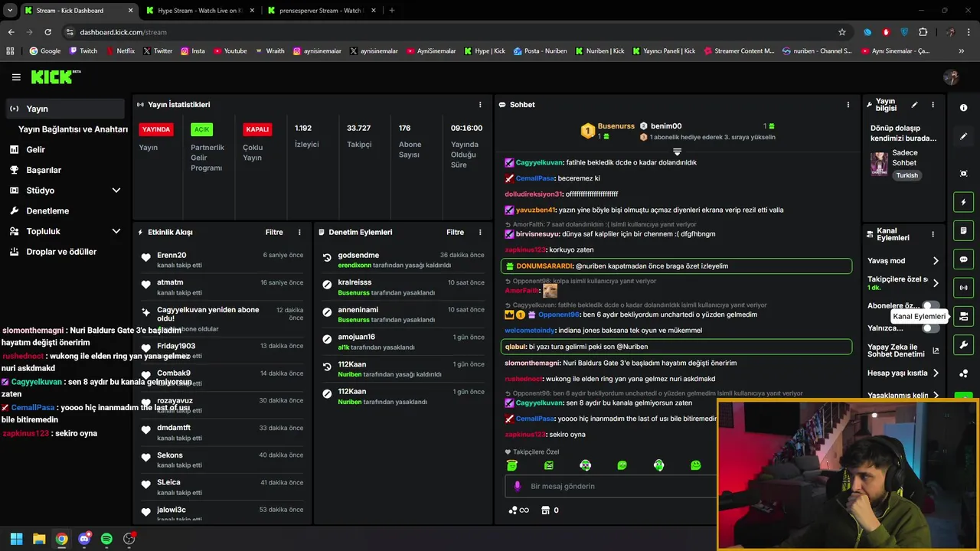The image size is (980, 551).
Task: Open the Spotify icon in the taskbar
Action: click(x=106, y=539)
